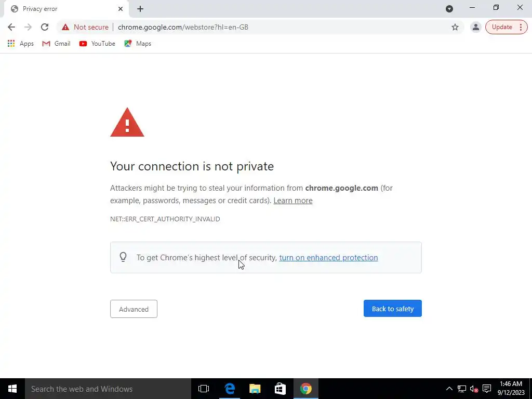Click the taskbar clock showing 1:46 AM
532x399 pixels.
pyautogui.click(x=511, y=389)
